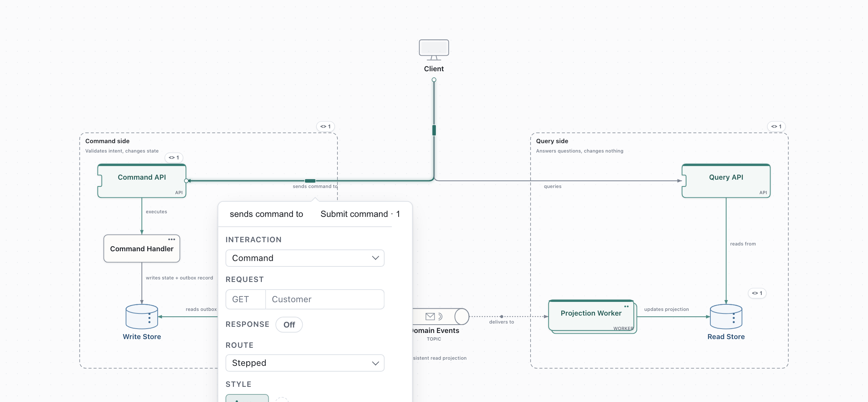Open code badge above Command side group
868x402 pixels.
click(325, 127)
